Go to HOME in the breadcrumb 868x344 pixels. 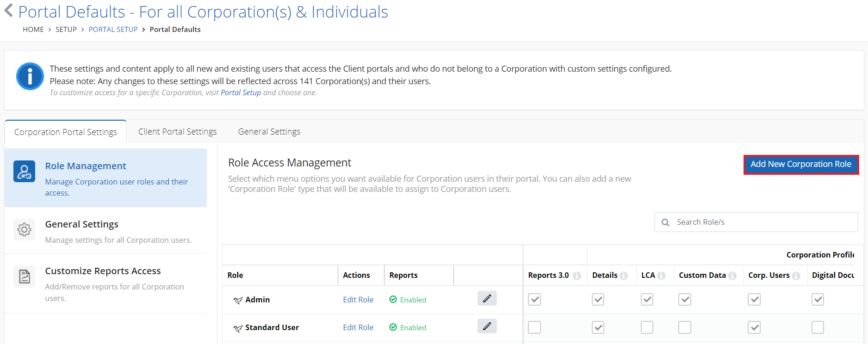tap(33, 30)
